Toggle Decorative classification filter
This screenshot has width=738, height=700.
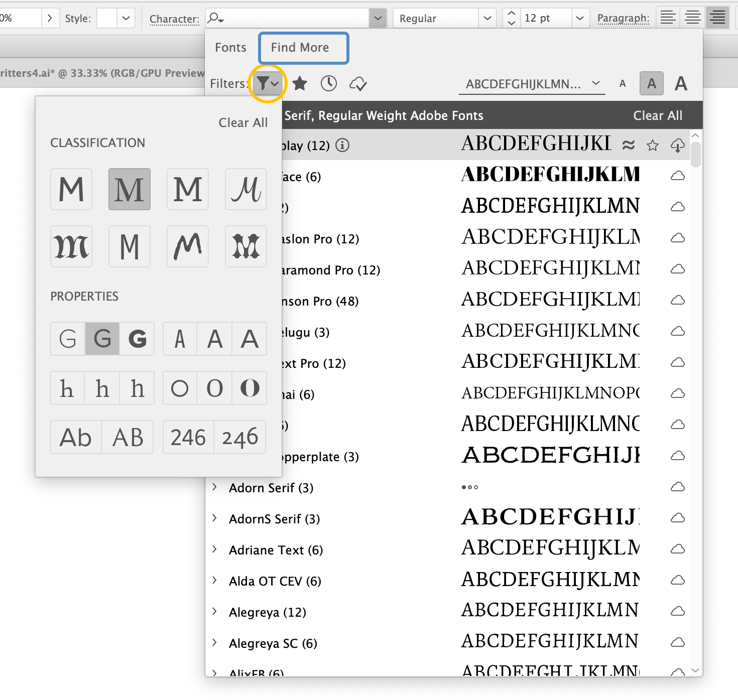pos(246,246)
